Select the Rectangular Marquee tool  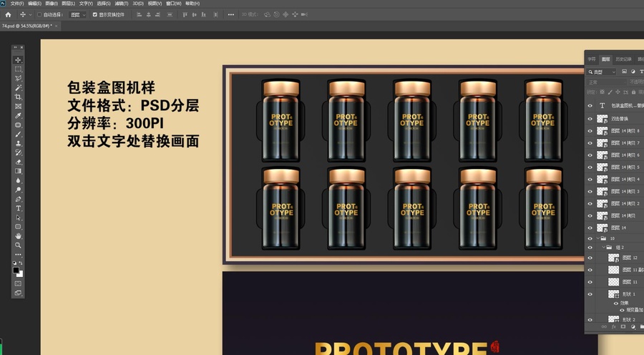click(x=18, y=69)
